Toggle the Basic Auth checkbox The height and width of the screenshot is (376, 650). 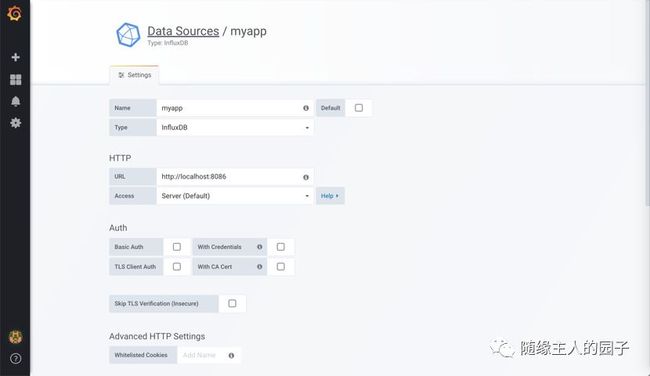(x=177, y=247)
